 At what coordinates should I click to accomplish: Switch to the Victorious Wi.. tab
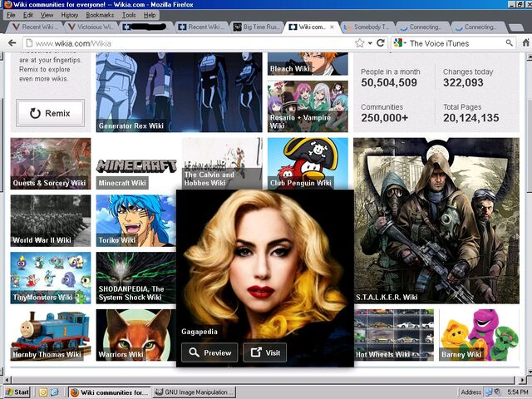click(91, 27)
